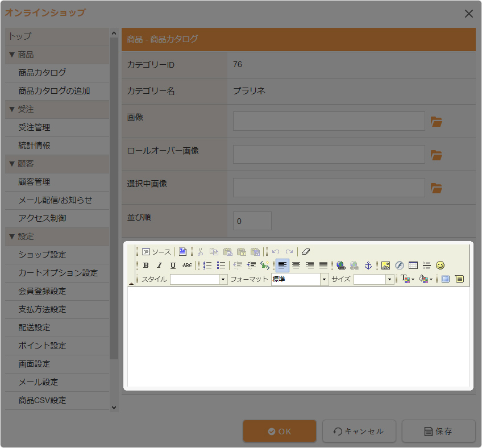The height and width of the screenshot is (448, 482).
Task: Click the 並び順 input field
Action: pos(252,221)
